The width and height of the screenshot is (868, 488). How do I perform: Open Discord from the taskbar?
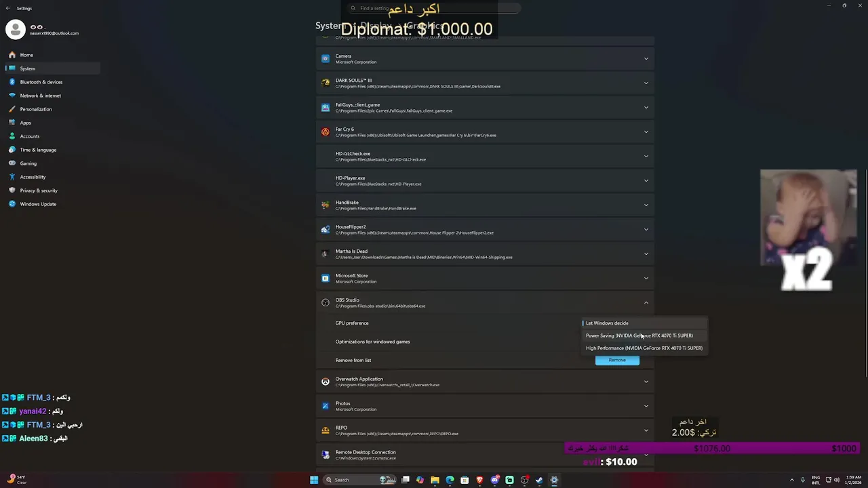(495, 480)
